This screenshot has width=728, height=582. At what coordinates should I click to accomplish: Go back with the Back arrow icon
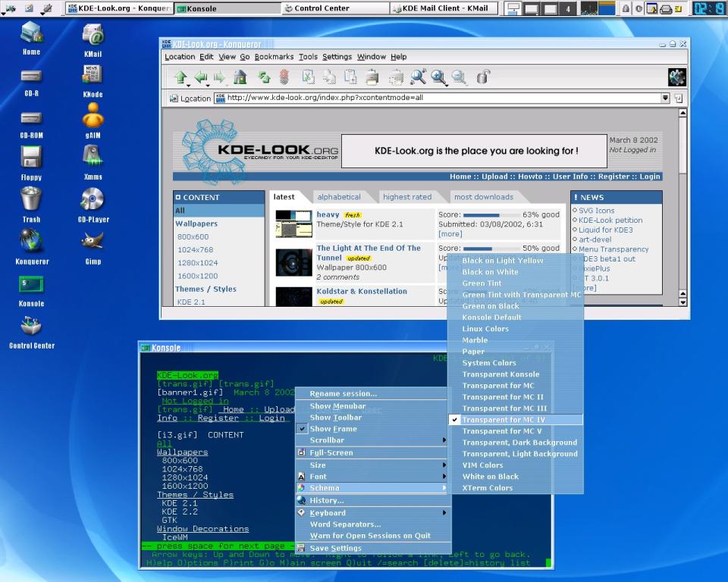[x=200, y=77]
